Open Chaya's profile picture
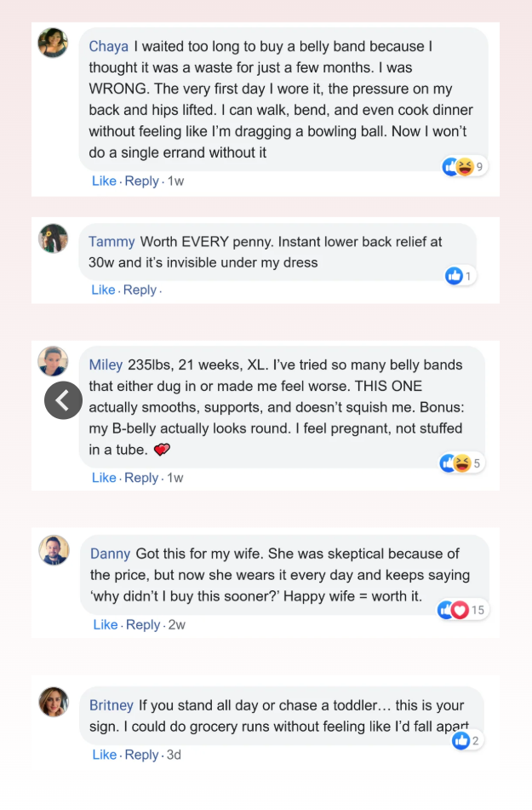 (x=53, y=43)
